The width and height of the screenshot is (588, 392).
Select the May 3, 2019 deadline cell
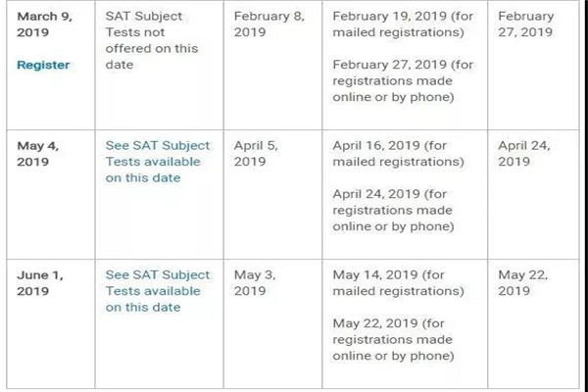(x=256, y=283)
